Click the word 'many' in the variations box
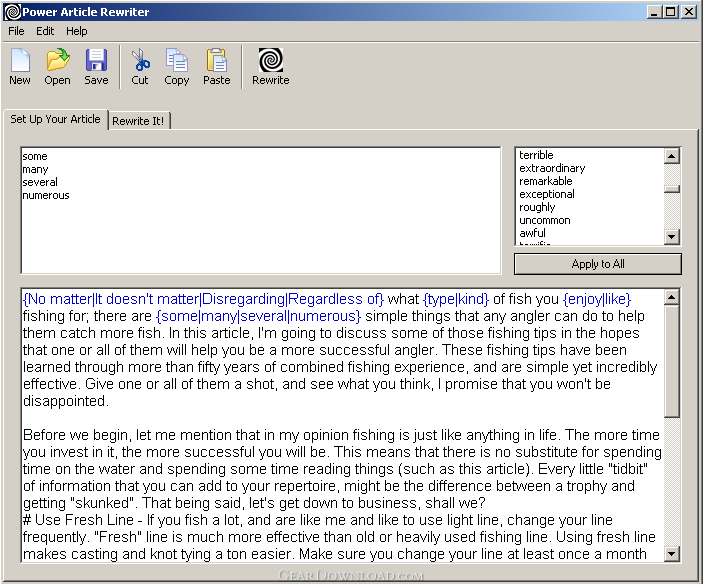 [35, 169]
